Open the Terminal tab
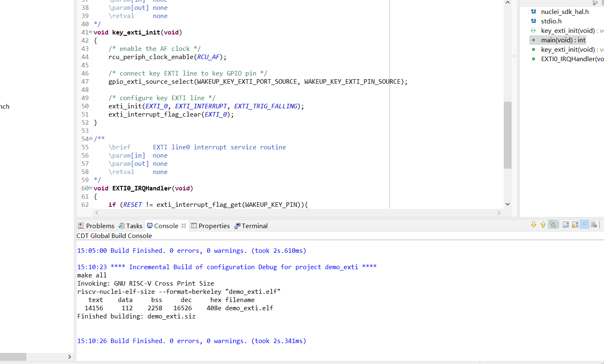The image size is (604, 364). tap(251, 226)
